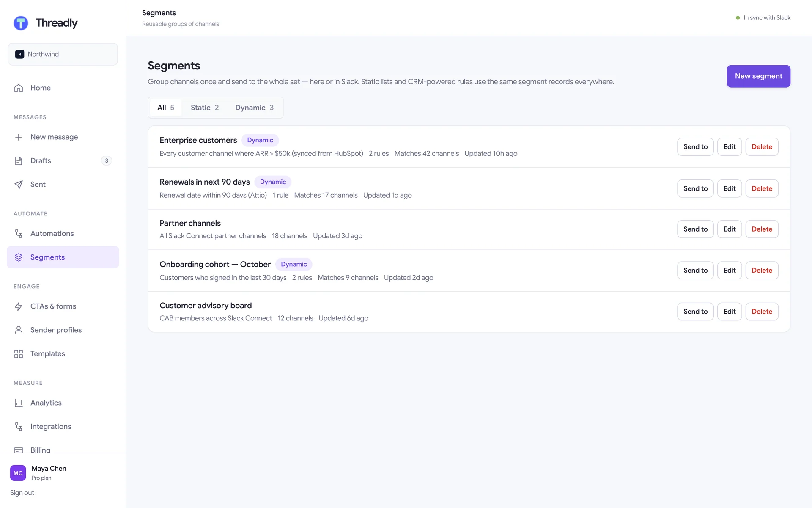Open the Drafts document icon
Screen dimensions: 812x508
point(19,161)
